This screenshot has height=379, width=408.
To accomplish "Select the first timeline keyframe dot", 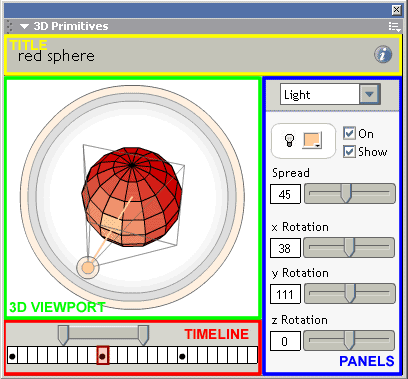I will (x=12, y=356).
